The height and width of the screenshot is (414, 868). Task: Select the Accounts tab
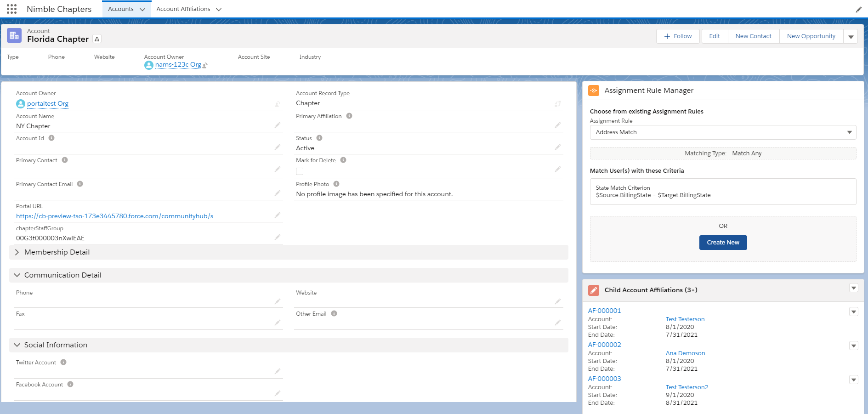pyautogui.click(x=121, y=9)
